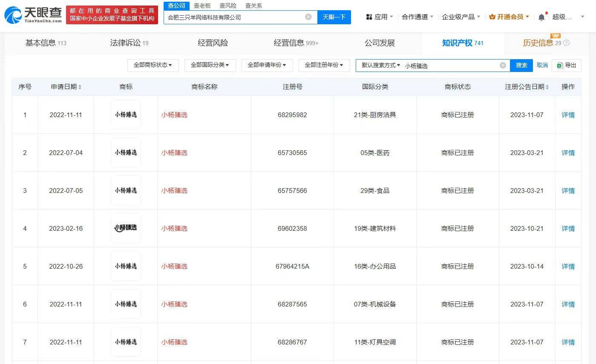The image size is (596, 364).
Task: Click the blue 搜索 button
Action: 521,65
